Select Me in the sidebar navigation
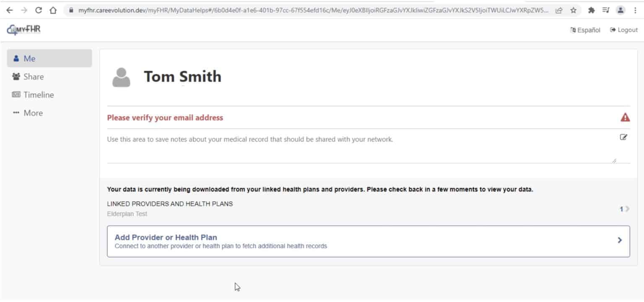The width and height of the screenshot is (644, 302). point(30,58)
